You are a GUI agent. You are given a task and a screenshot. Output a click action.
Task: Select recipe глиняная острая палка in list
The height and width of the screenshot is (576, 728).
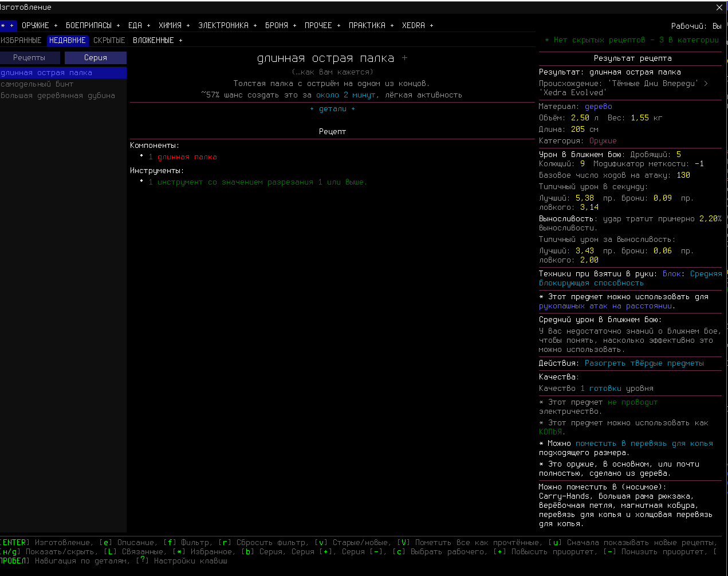(63, 73)
